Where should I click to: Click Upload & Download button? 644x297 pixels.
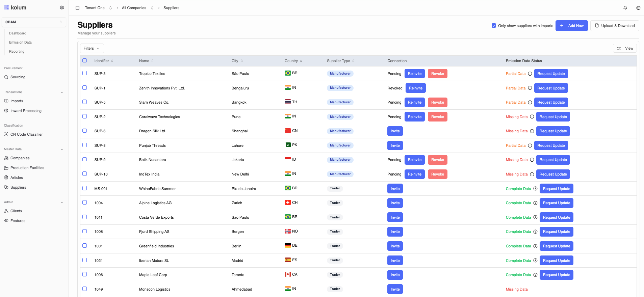(x=615, y=26)
